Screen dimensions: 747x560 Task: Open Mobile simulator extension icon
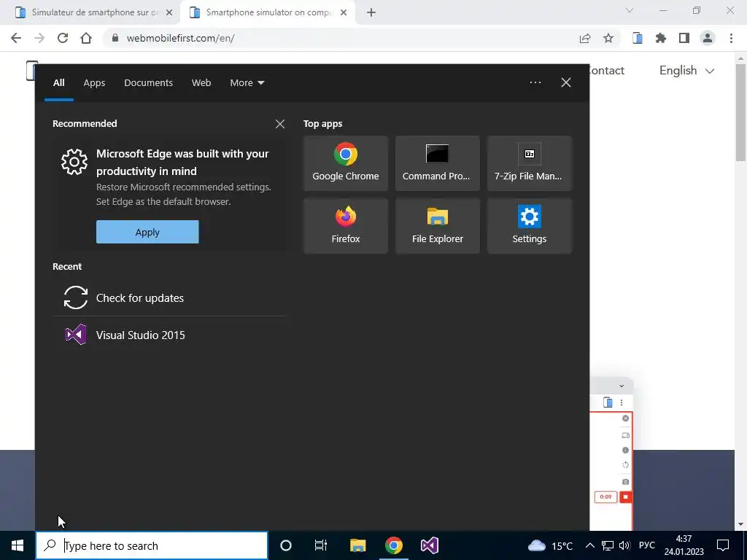coord(638,38)
